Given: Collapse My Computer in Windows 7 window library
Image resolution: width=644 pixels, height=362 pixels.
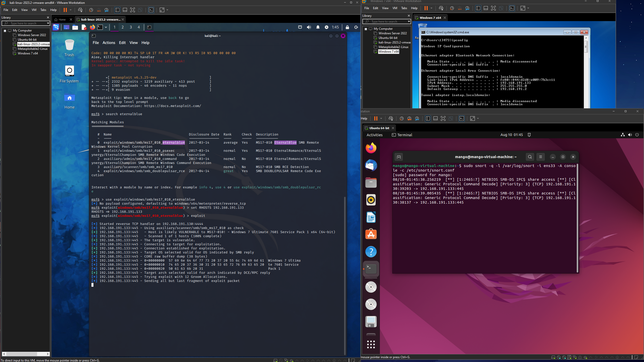Looking at the screenshot, I should click(366, 29).
